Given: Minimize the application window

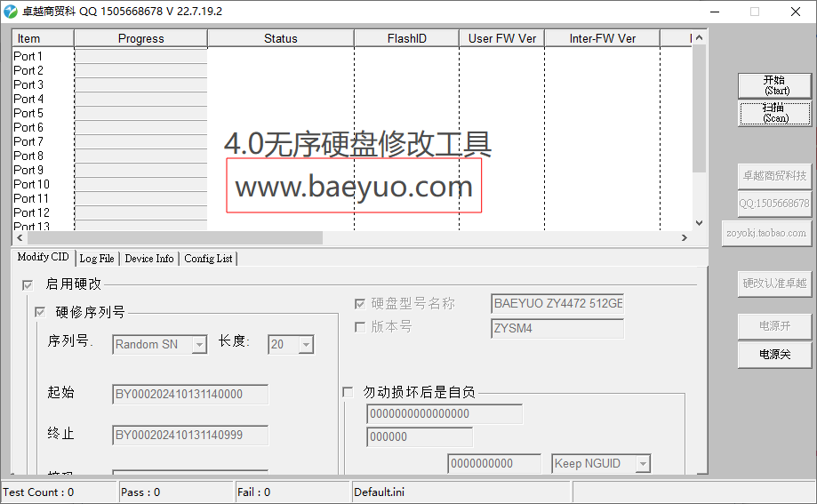Looking at the screenshot, I should tap(715, 12).
